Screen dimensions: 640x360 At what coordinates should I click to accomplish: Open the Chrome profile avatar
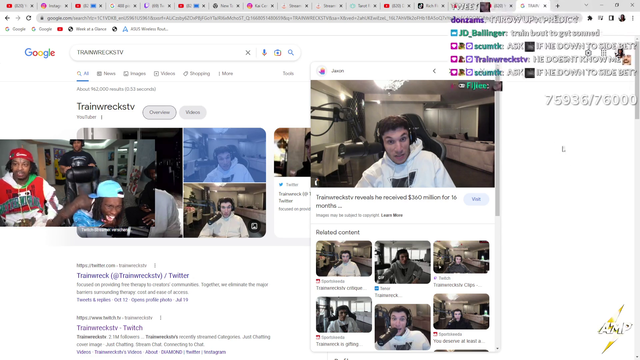(622, 18)
